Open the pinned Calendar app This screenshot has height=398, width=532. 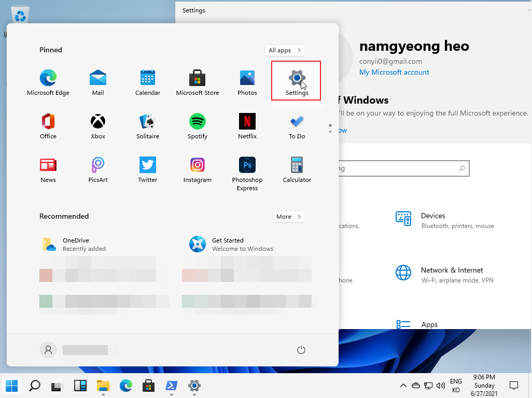148,82
